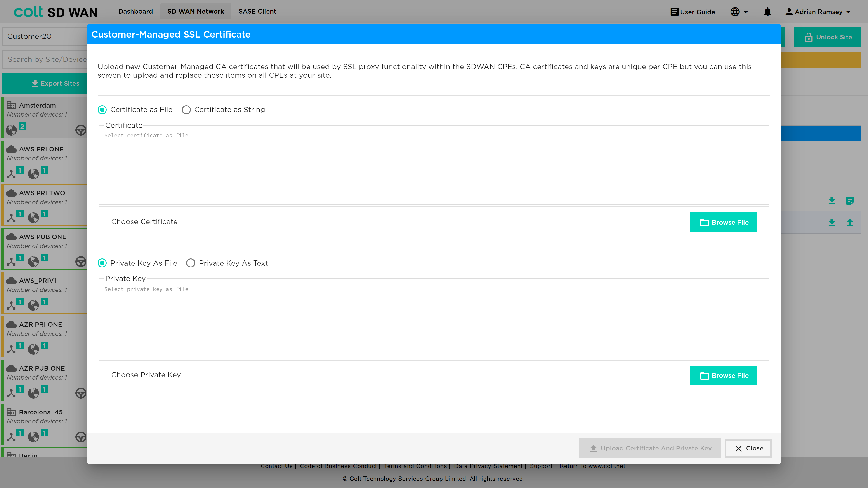Open the language globe dropdown
This screenshot has width=868, height=488.
click(x=739, y=12)
